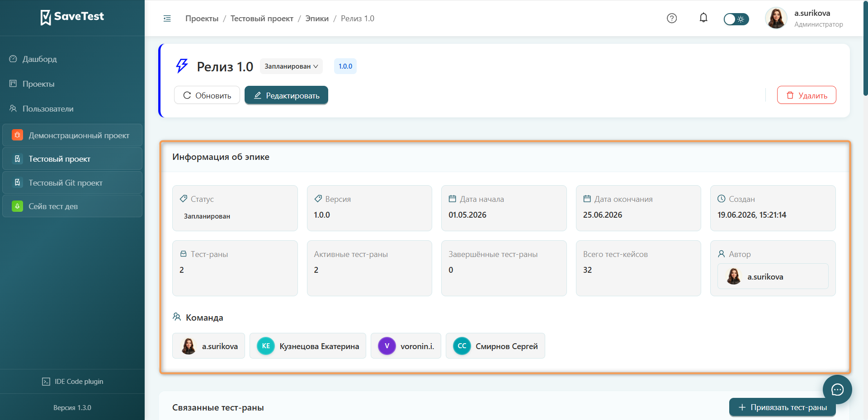
Task: Click the Редактировать button
Action: (286, 95)
